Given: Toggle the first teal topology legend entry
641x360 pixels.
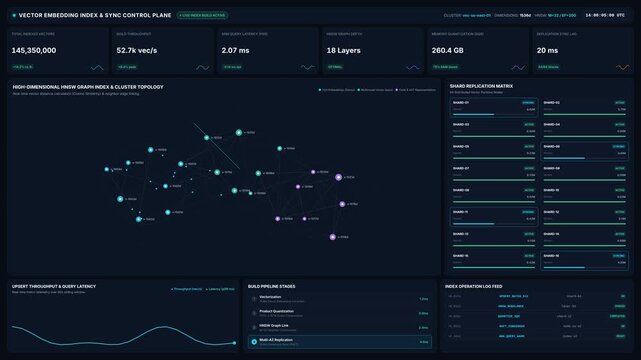Looking at the screenshot, I should [x=337, y=90].
